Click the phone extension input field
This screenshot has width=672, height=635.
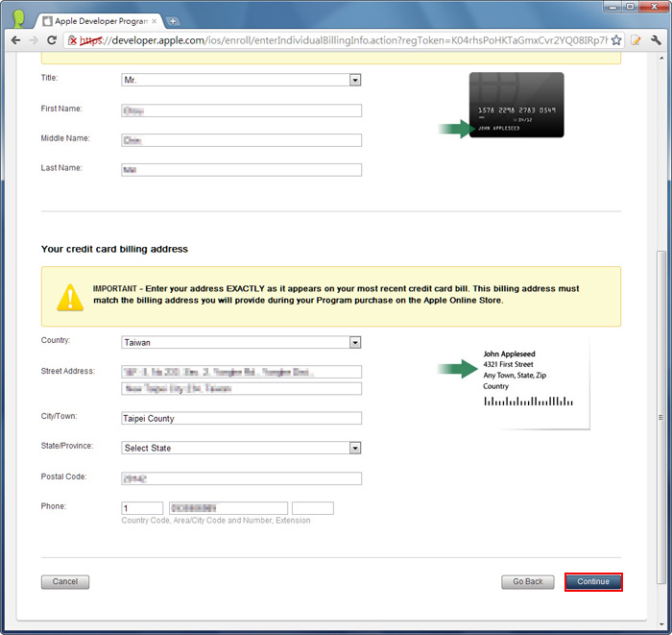click(x=312, y=508)
